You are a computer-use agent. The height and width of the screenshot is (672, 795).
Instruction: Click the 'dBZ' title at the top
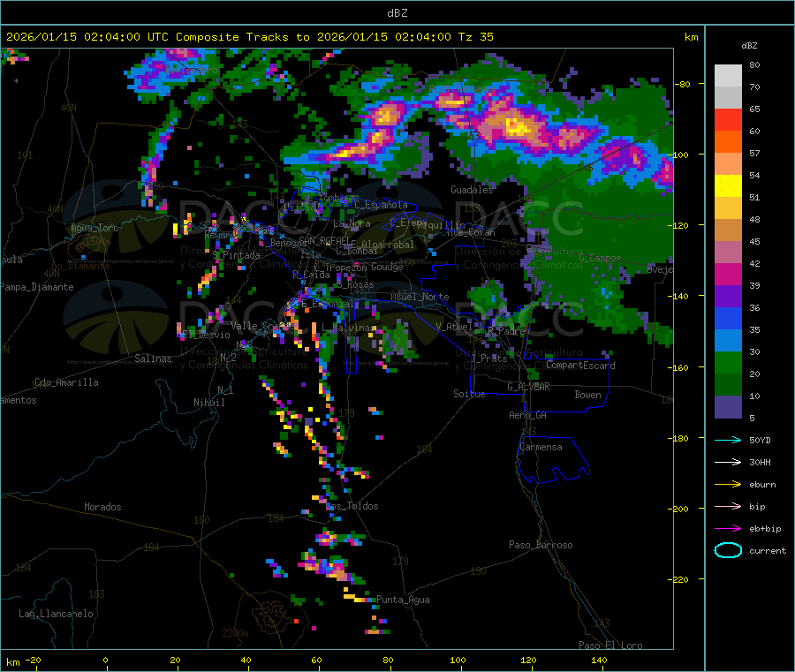[397, 13]
